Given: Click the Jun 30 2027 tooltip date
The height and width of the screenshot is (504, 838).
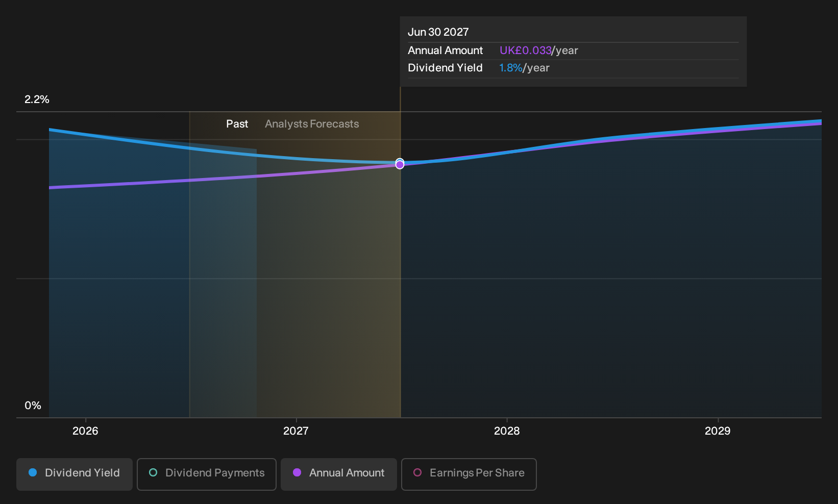Looking at the screenshot, I should 438,32.
